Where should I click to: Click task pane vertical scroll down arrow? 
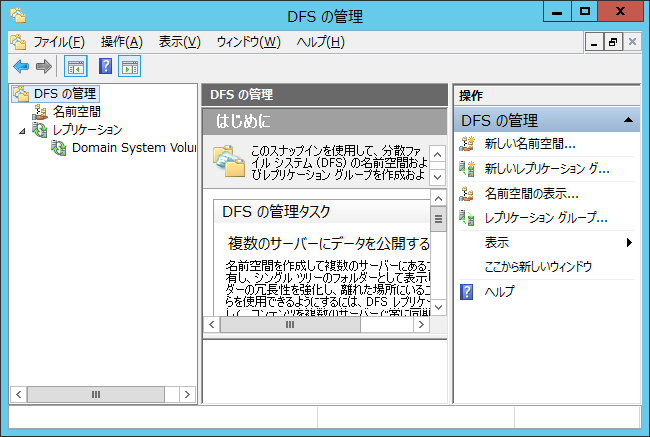point(438,307)
